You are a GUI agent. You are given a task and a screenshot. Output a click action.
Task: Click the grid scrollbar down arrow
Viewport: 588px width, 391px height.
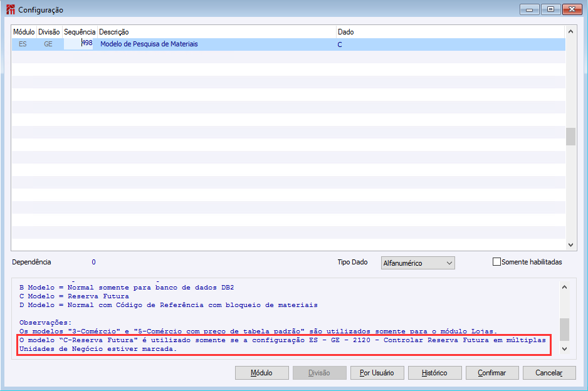coord(570,245)
